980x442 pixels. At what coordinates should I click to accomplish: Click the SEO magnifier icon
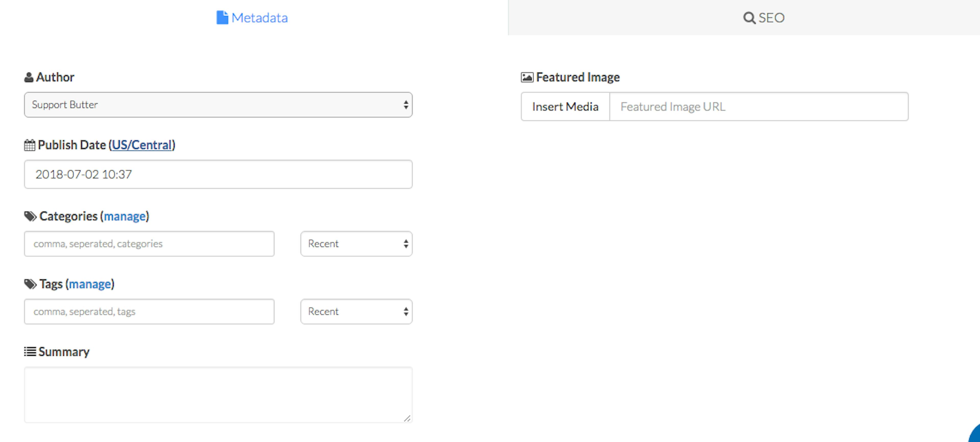749,18
